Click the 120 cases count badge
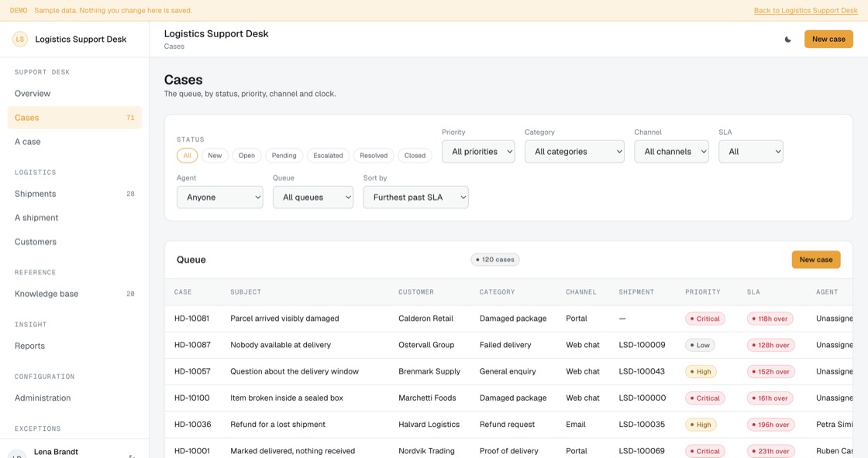The height and width of the screenshot is (458, 868). tap(495, 260)
